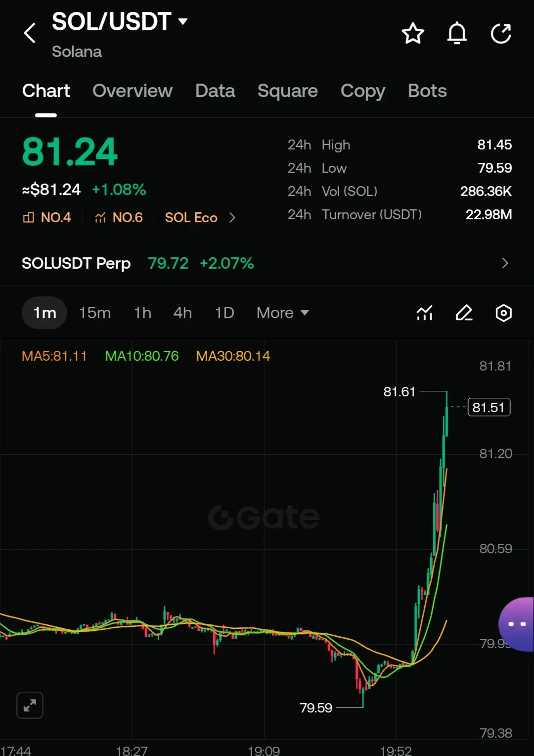
Task: Tap the 18:27 time axis label
Action: coord(132,751)
